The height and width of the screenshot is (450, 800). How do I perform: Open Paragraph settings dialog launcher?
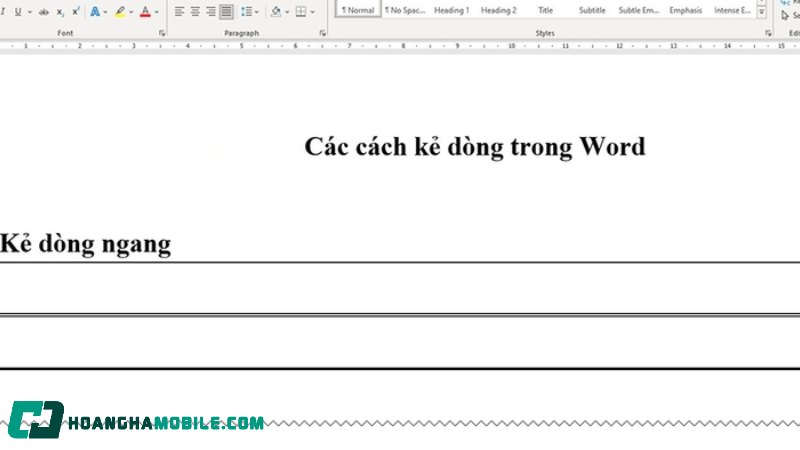(322, 33)
